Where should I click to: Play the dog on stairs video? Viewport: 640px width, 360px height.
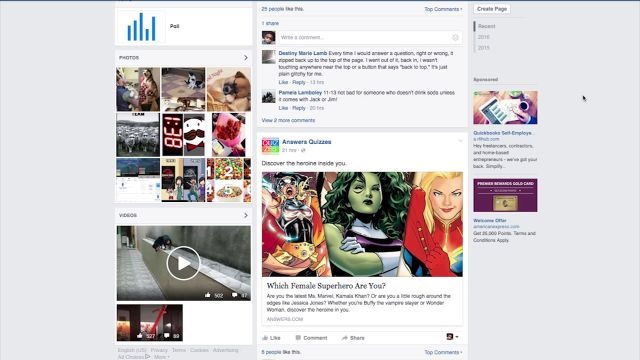click(184, 263)
